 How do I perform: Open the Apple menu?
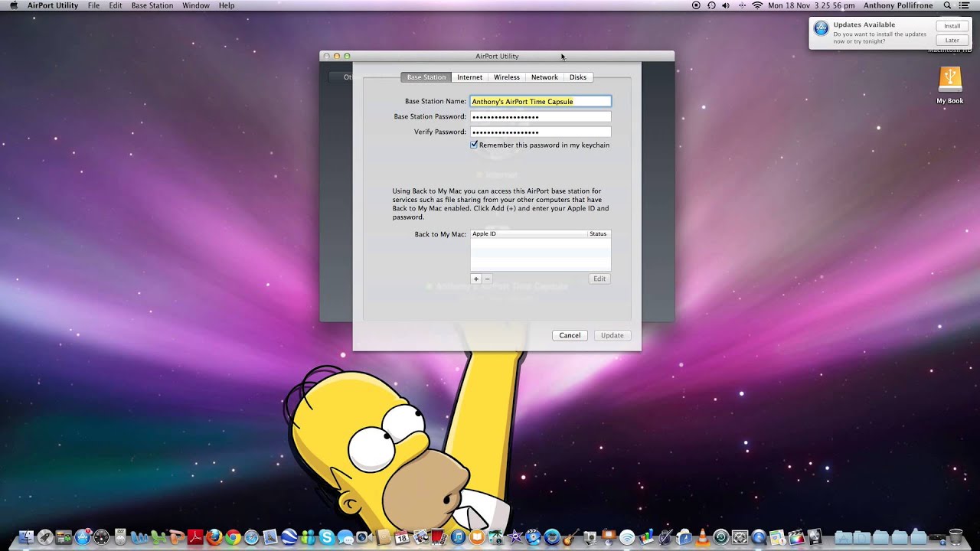[13, 5]
